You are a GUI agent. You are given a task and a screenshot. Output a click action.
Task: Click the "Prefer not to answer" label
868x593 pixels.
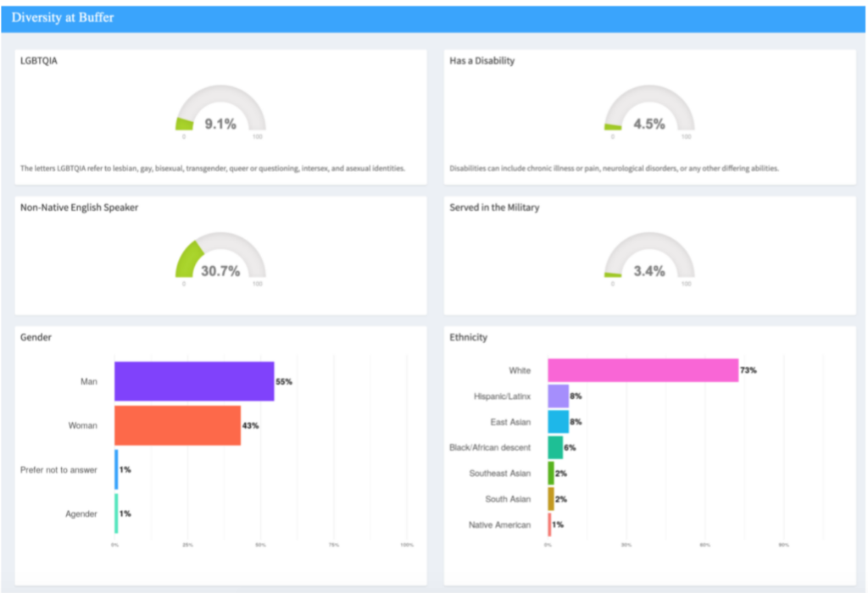pyautogui.click(x=58, y=470)
